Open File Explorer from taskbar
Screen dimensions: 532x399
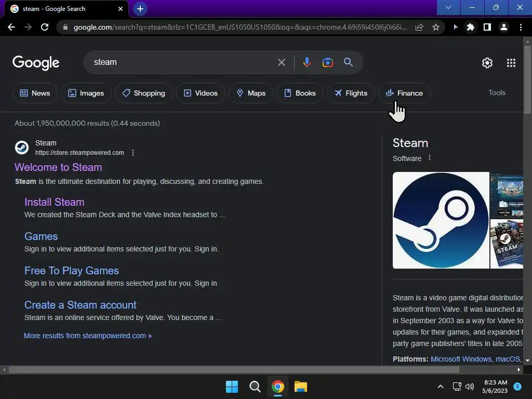point(301,387)
